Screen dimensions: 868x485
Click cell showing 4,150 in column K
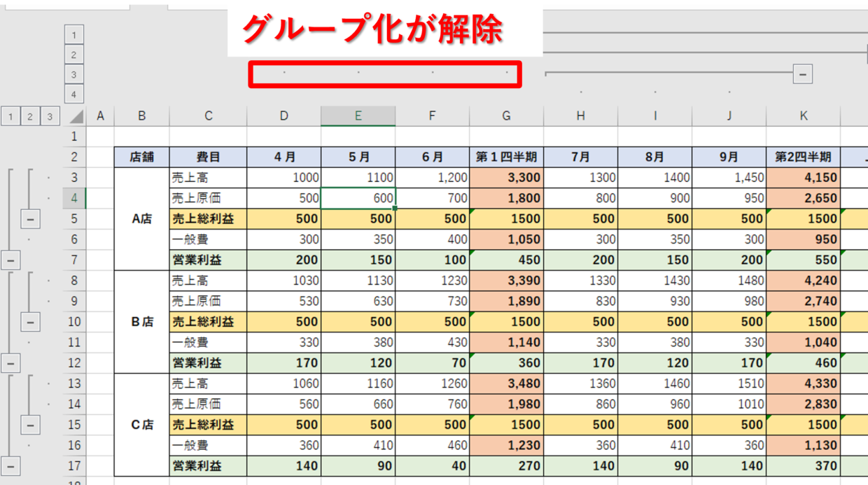tap(803, 178)
